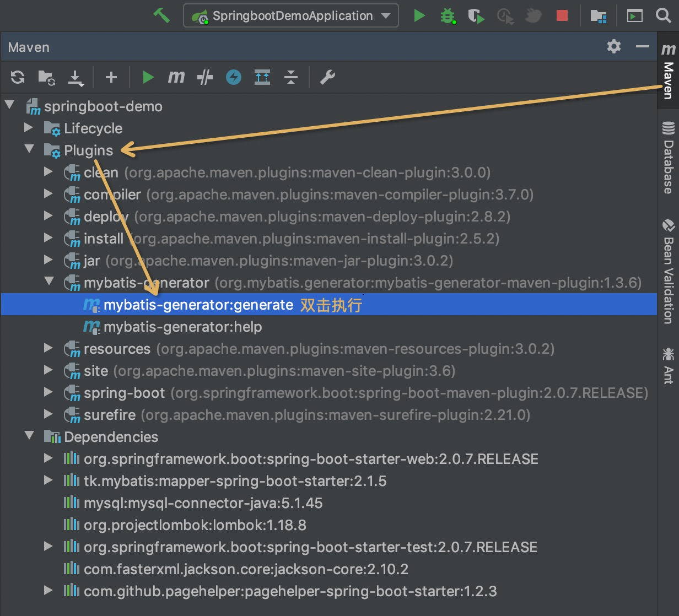This screenshot has width=679, height=616.
Task: Open Maven panel settings gear
Action: click(x=614, y=47)
